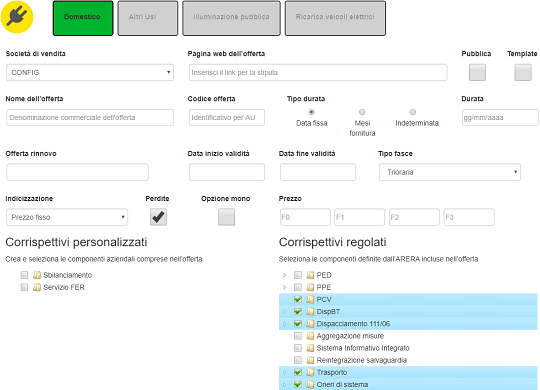Uncheck the Perdite checkbox
This screenshot has height=390, width=540.
point(158,217)
